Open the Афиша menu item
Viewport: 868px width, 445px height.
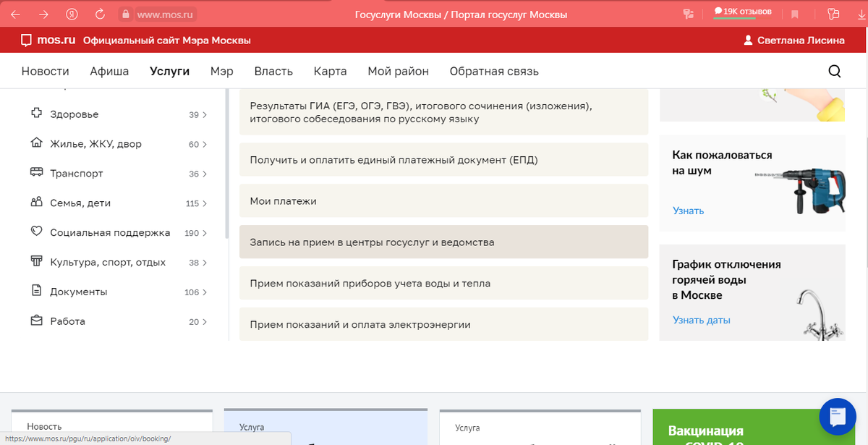click(109, 71)
